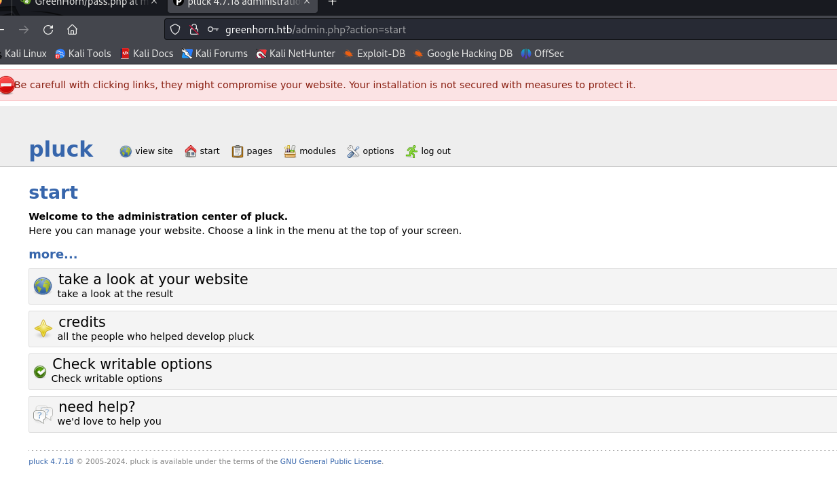The height and width of the screenshot is (504, 837).
Task: Close the pluck administration tab
Action: 307,3
